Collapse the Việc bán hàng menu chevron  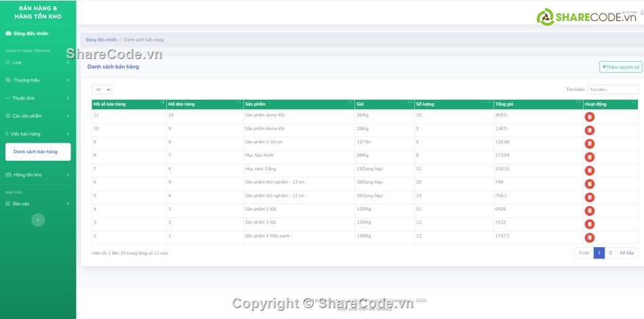68,134
